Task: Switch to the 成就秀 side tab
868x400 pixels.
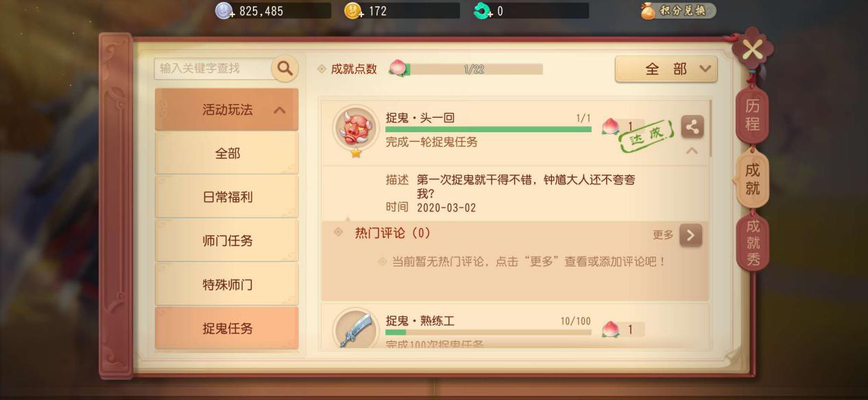Action: click(753, 242)
